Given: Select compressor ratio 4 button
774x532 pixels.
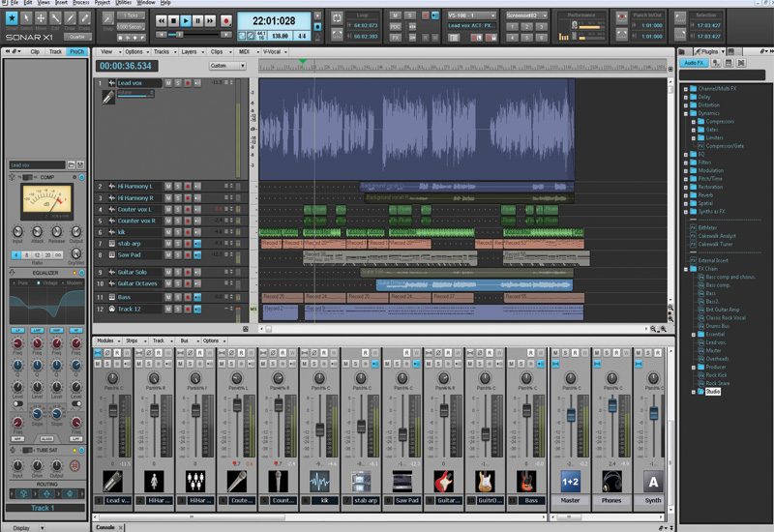Looking at the screenshot, I should point(16,255).
